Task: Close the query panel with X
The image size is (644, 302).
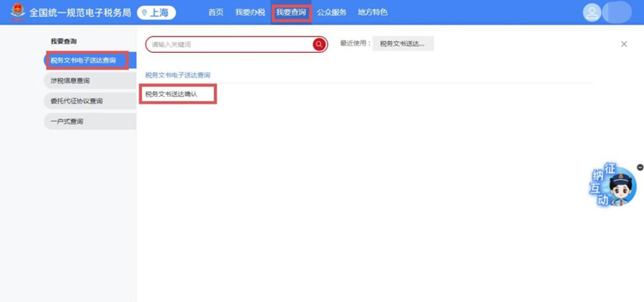Action: pos(624,44)
